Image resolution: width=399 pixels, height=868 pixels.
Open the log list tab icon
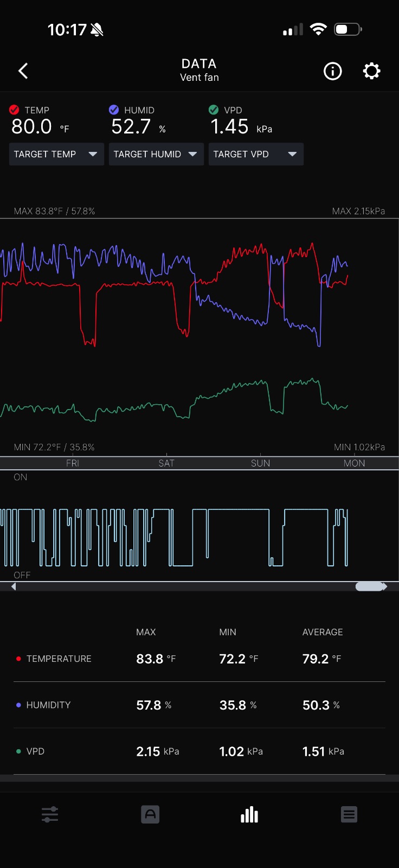coord(349,814)
